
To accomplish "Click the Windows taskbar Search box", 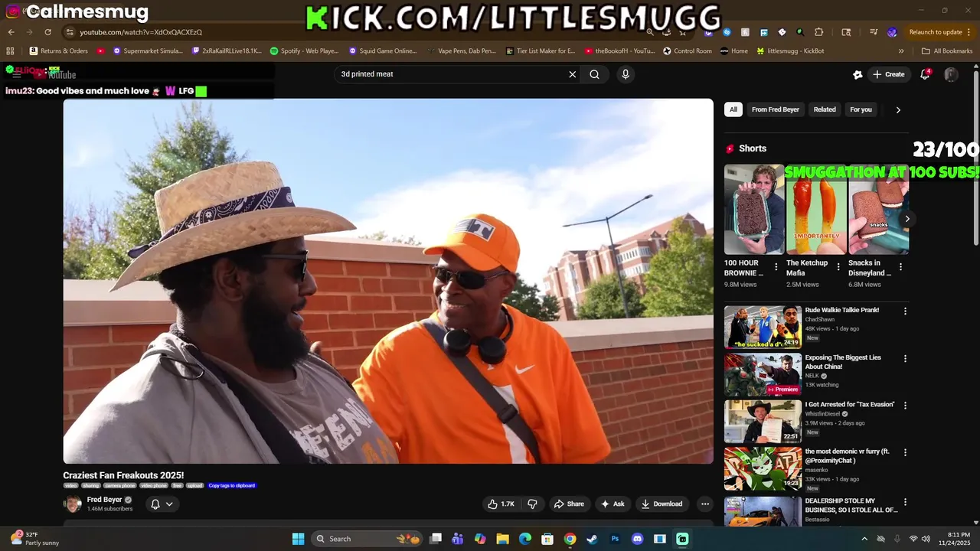I will (367, 539).
